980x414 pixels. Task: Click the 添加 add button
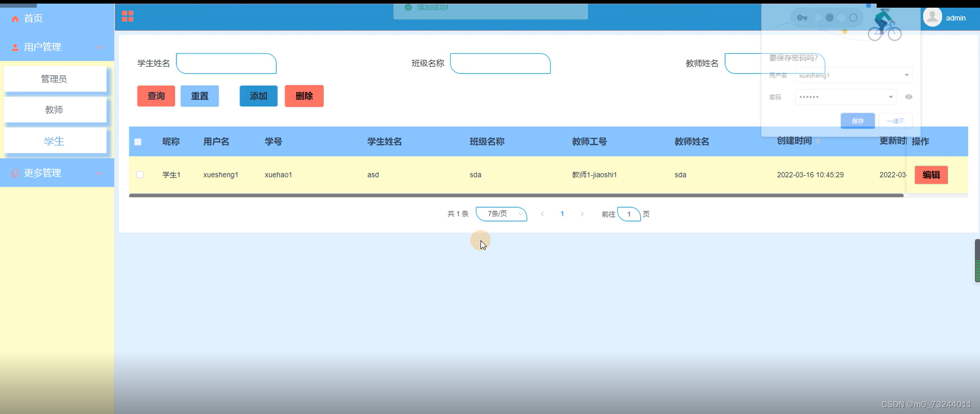tap(258, 96)
